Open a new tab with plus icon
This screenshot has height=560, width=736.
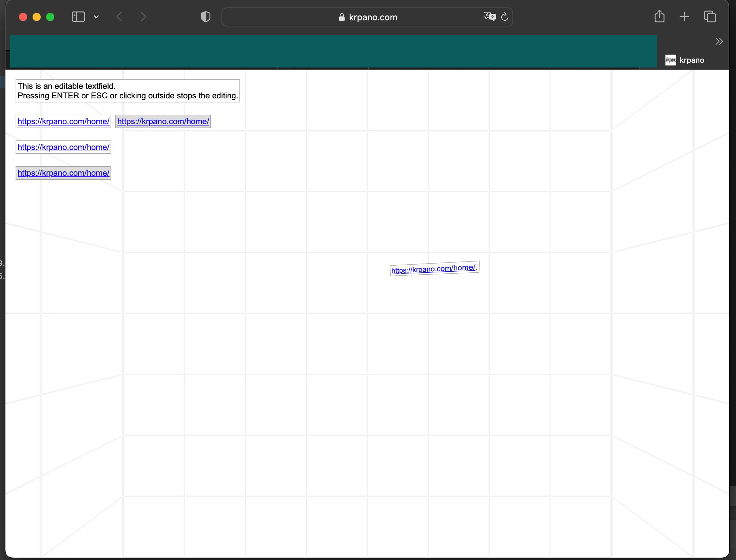point(684,17)
